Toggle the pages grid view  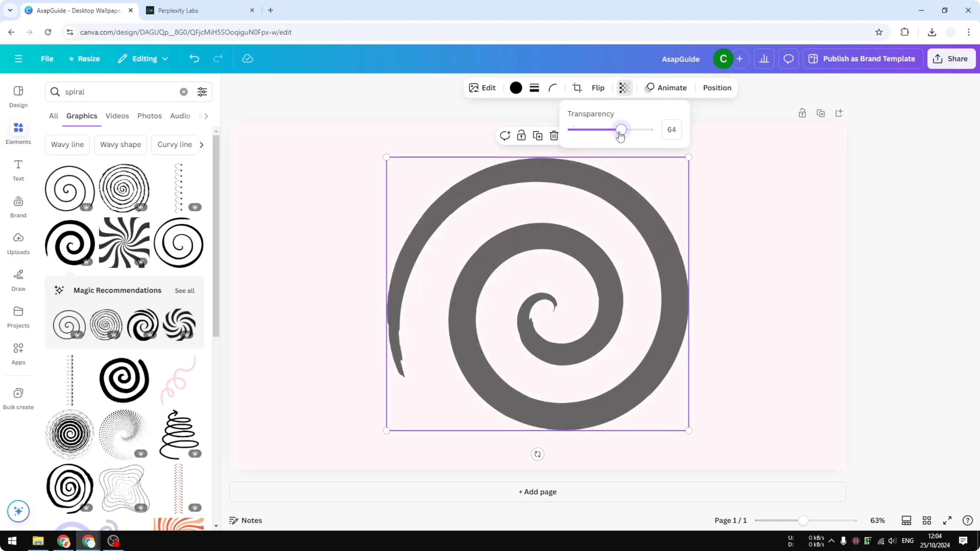(x=927, y=520)
